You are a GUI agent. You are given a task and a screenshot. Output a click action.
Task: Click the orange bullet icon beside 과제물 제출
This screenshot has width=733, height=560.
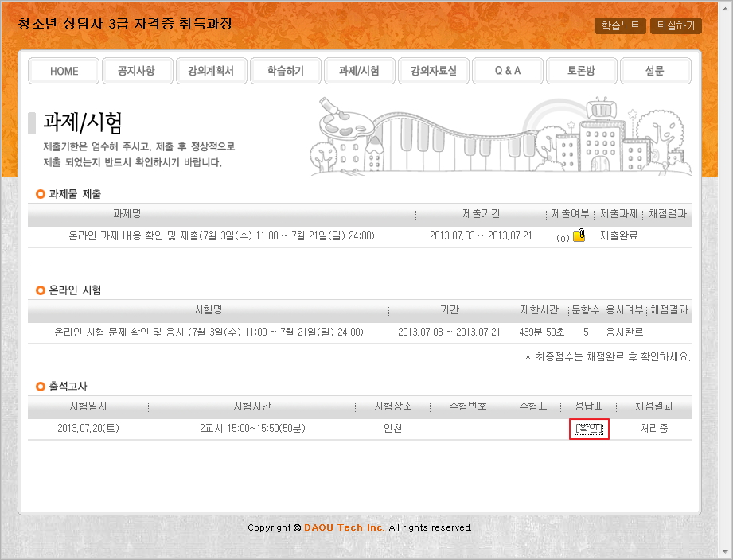(41, 194)
